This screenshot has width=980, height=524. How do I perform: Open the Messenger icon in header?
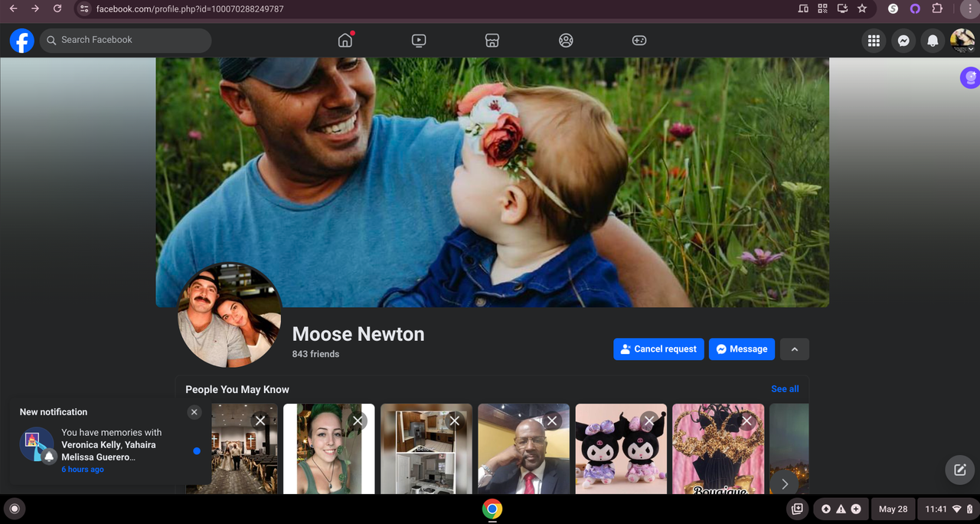pos(903,41)
